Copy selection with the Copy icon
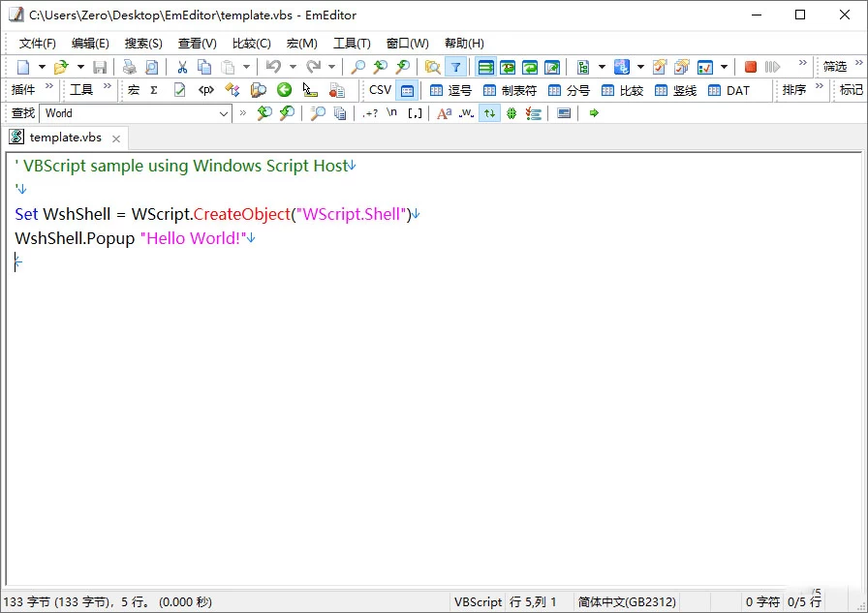 click(204, 67)
